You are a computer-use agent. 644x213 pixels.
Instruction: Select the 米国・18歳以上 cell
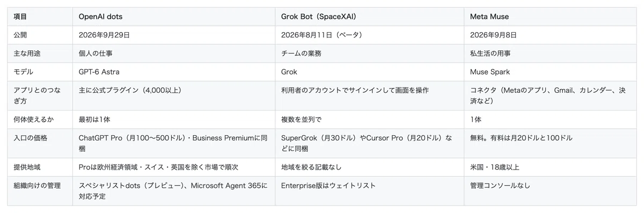pyautogui.click(x=550, y=168)
